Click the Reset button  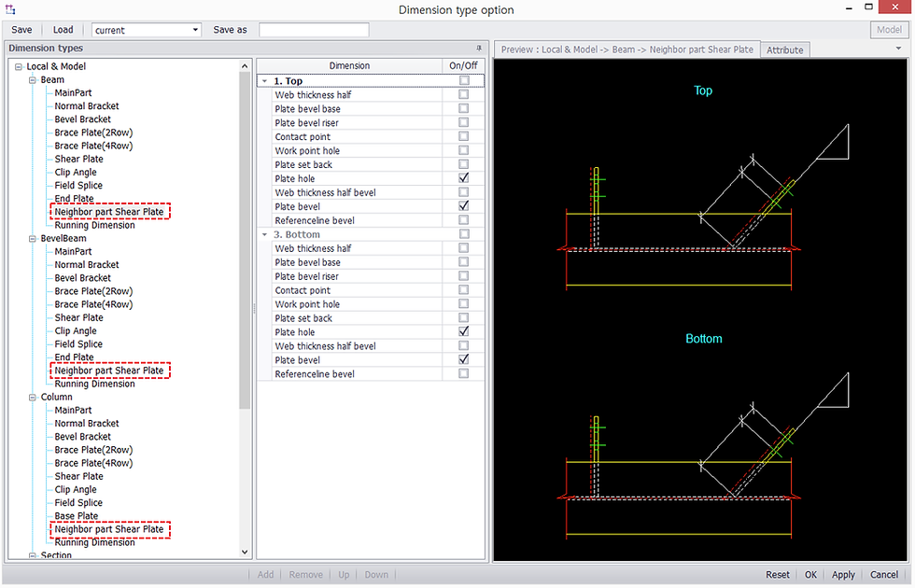tap(777, 575)
